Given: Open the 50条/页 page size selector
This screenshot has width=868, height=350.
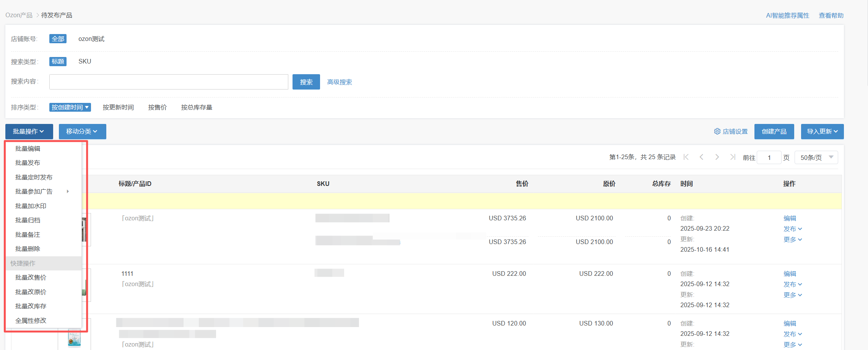Looking at the screenshot, I should tap(816, 158).
